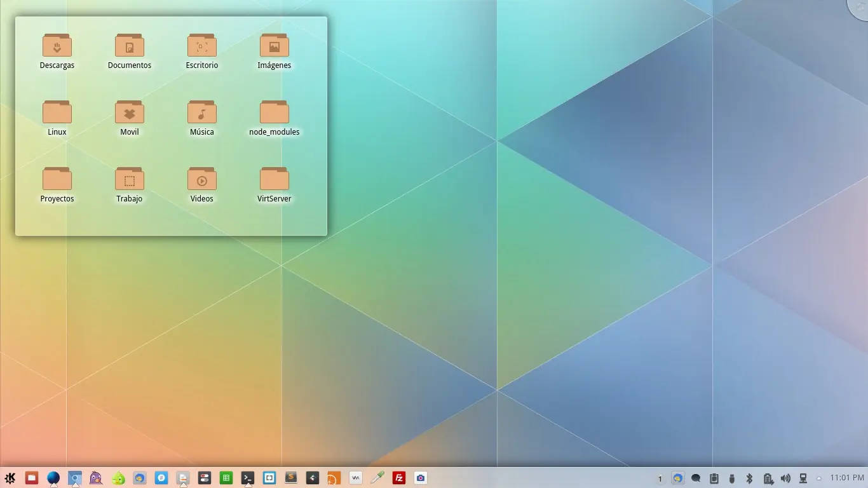View the notifications count badge
Viewport: 868px width, 488px height.
660,478
